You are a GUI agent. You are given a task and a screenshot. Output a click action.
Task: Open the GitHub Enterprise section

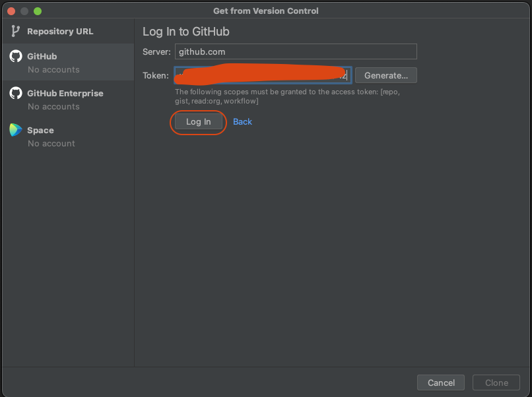point(68,99)
